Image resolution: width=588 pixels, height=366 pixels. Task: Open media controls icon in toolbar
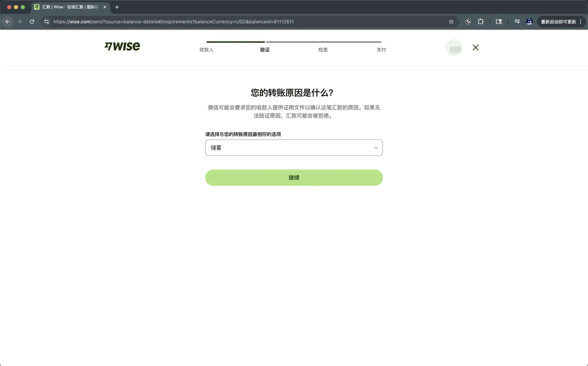(x=517, y=21)
